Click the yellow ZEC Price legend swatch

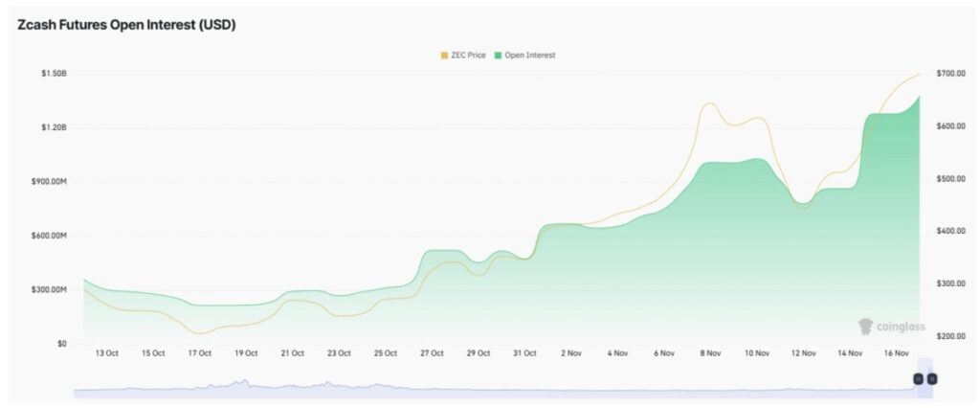(444, 56)
